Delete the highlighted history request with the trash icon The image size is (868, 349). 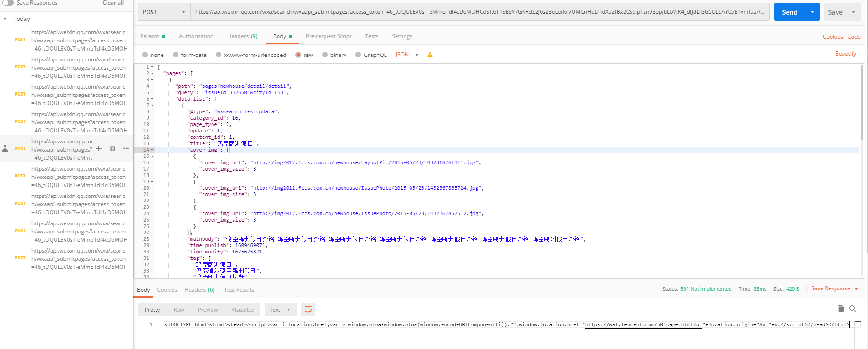[112, 148]
